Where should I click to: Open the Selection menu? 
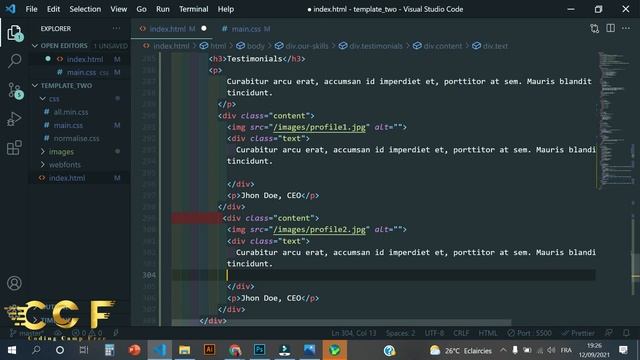coord(85,9)
